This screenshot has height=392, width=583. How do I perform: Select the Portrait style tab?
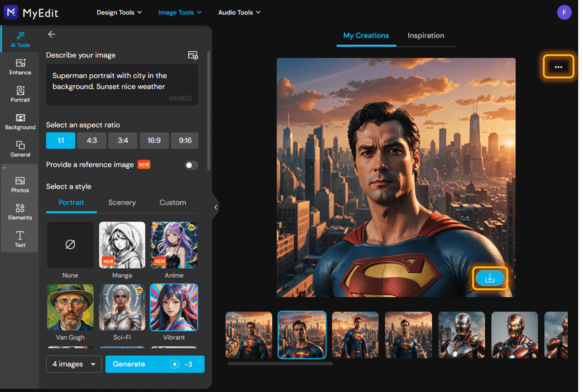coord(71,203)
